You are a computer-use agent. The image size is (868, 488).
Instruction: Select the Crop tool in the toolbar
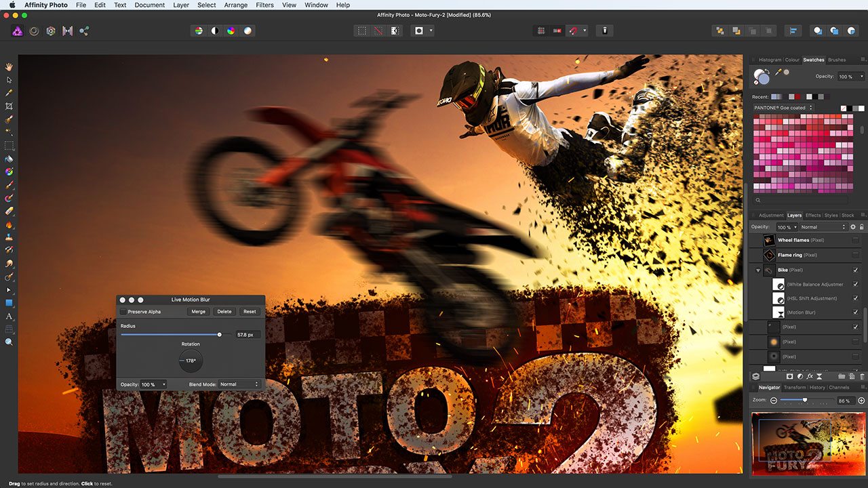coord(9,106)
